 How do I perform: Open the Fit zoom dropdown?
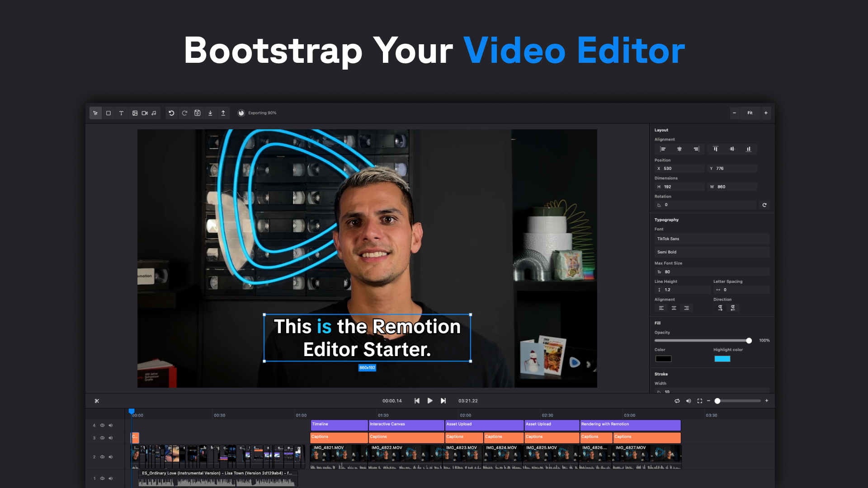point(750,113)
